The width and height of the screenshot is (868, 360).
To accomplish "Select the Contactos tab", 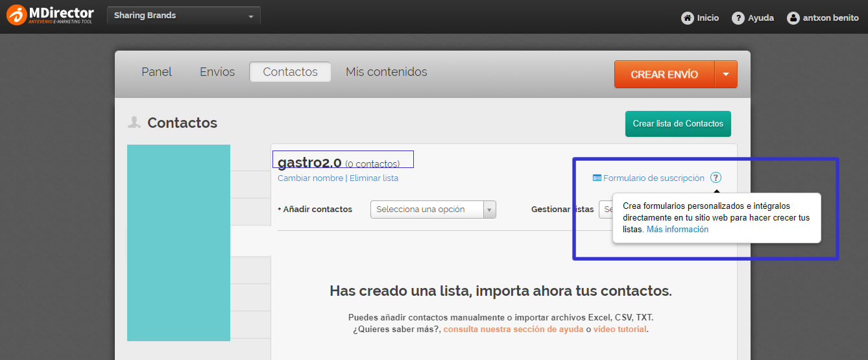I will pyautogui.click(x=290, y=72).
